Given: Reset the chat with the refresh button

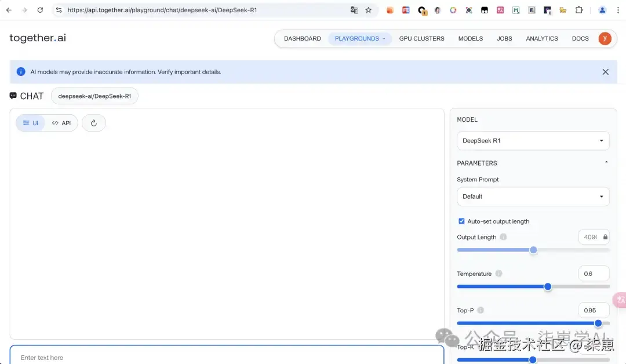Looking at the screenshot, I should click(94, 123).
